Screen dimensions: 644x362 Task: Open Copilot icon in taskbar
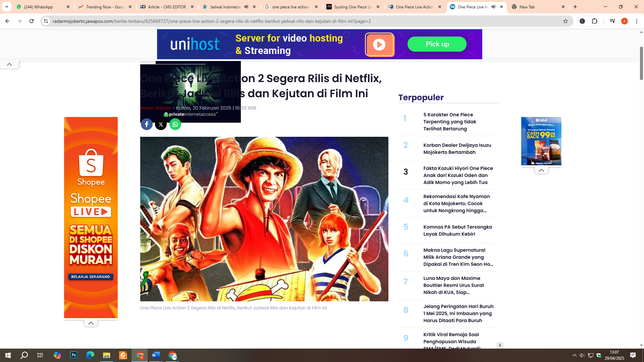click(57, 355)
